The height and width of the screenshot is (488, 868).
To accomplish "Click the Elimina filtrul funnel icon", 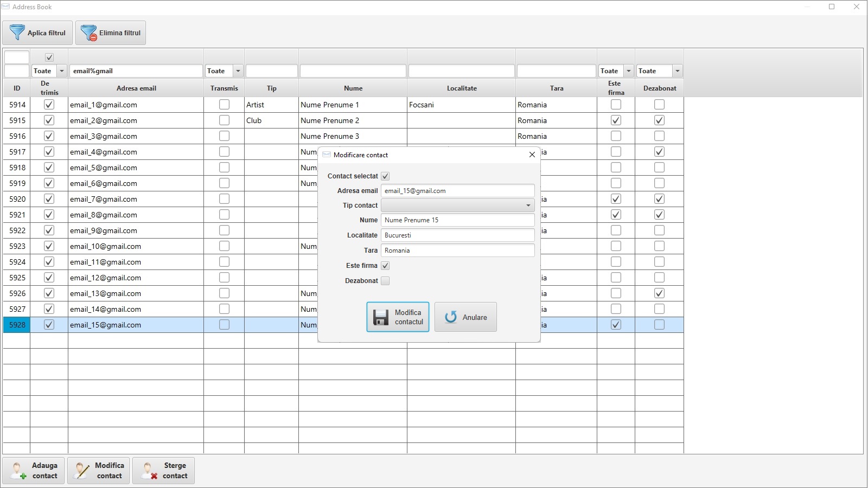I will click(88, 33).
